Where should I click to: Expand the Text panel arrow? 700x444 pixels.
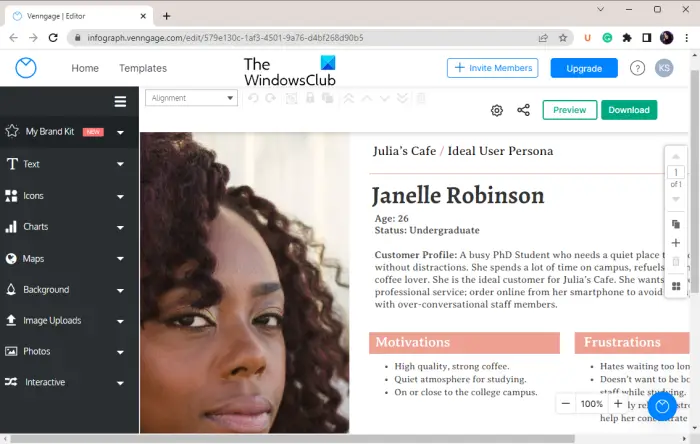click(x=121, y=164)
